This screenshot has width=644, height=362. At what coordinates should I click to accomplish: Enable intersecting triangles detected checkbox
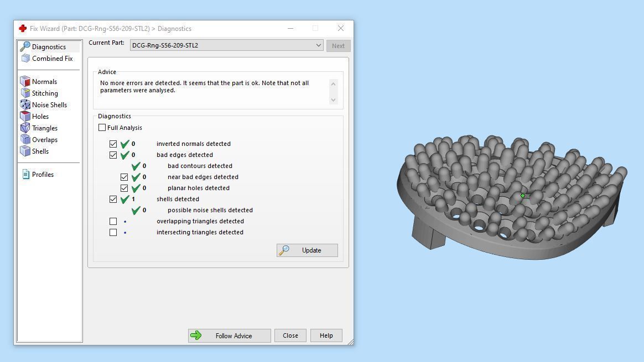coord(113,232)
